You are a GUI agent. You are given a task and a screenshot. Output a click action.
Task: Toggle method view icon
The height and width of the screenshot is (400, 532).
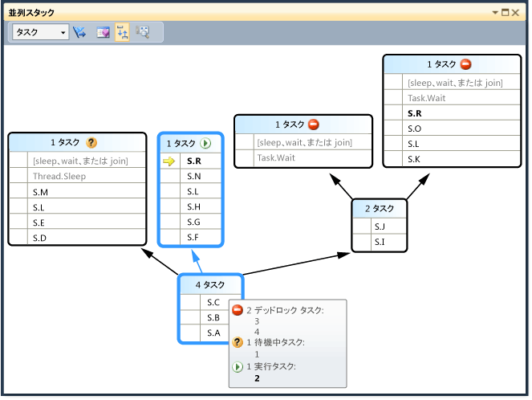pyautogui.click(x=122, y=32)
